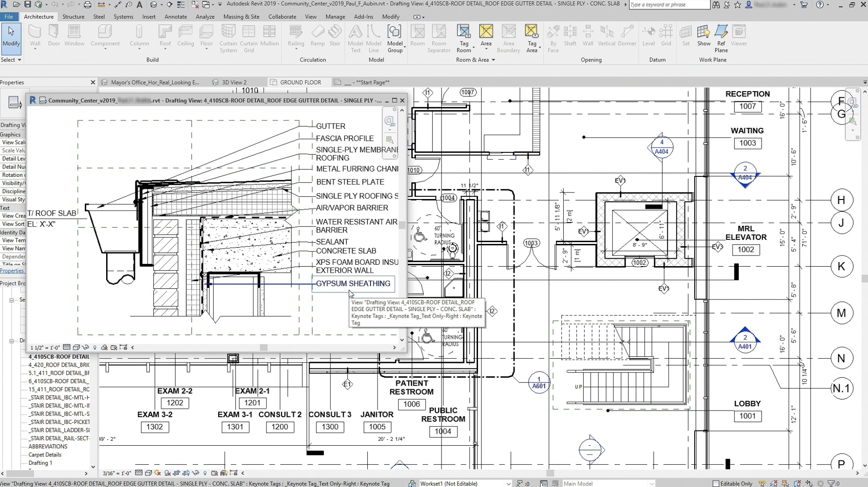Click the Properties help link

click(x=12, y=271)
